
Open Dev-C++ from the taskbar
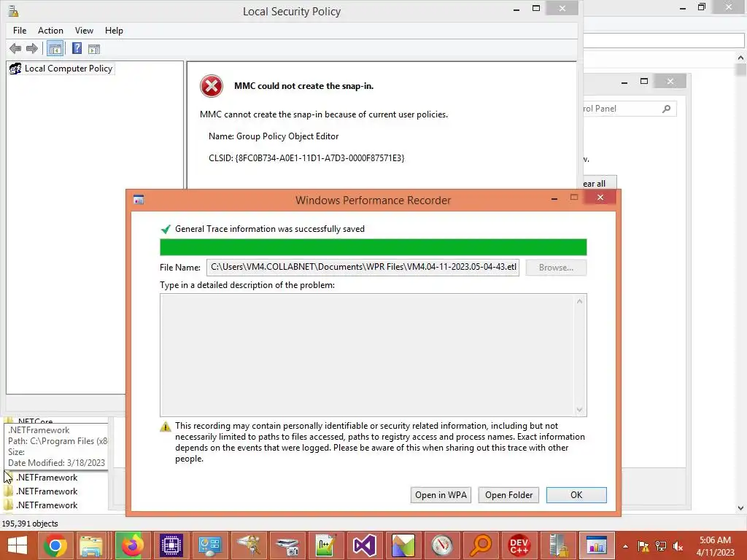(x=519, y=545)
